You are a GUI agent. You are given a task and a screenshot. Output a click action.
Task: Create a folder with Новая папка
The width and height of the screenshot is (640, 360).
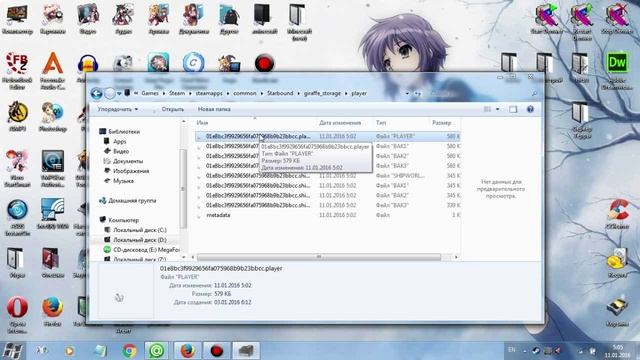[x=214, y=109]
